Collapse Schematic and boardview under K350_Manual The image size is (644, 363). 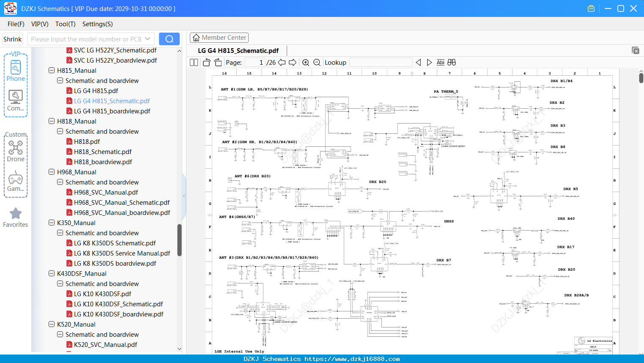(x=60, y=233)
